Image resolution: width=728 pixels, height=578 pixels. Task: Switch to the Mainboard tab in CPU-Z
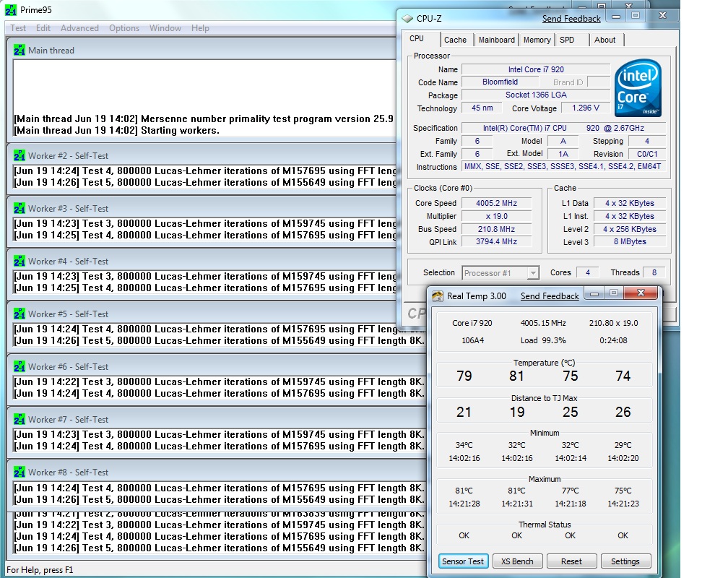[x=496, y=40]
